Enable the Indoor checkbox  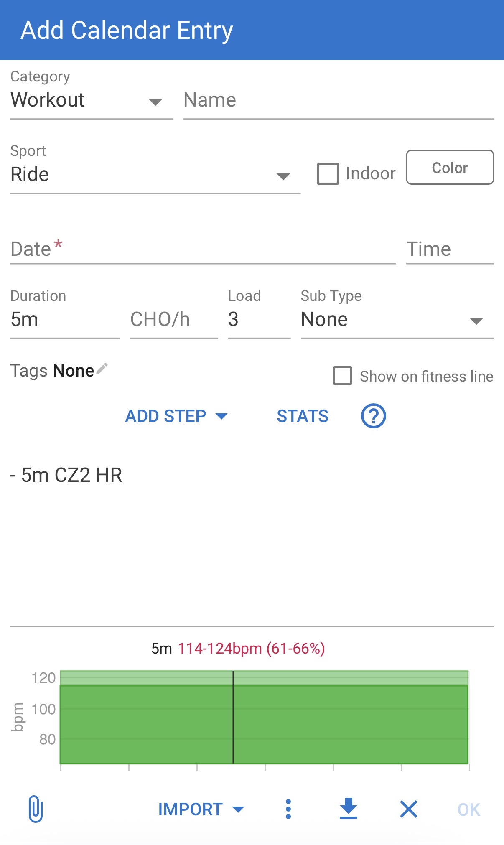pos(328,173)
